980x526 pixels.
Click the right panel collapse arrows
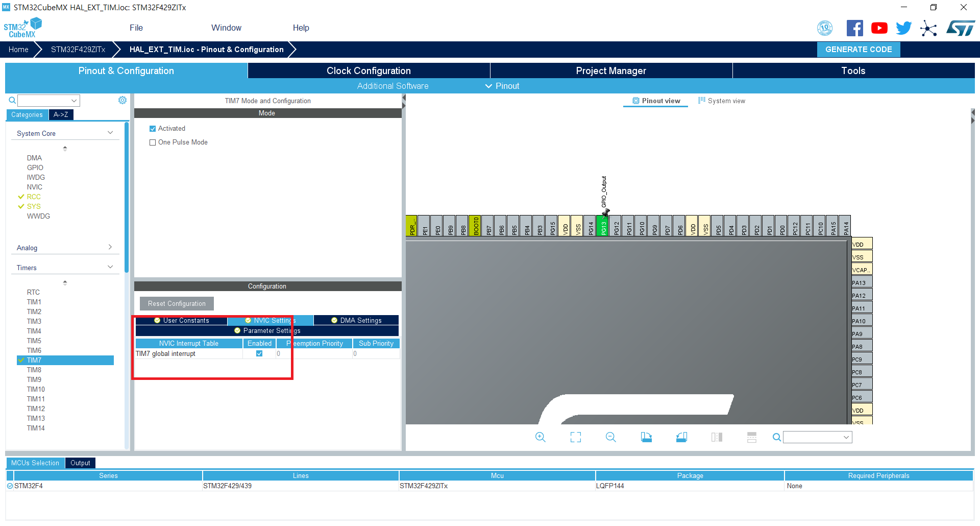pos(973,116)
